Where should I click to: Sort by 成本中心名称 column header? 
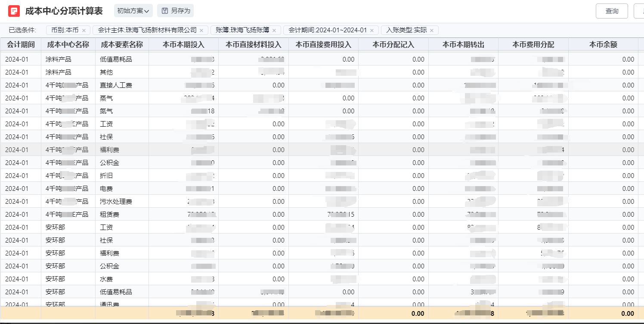pyautogui.click(x=68, y=44)
